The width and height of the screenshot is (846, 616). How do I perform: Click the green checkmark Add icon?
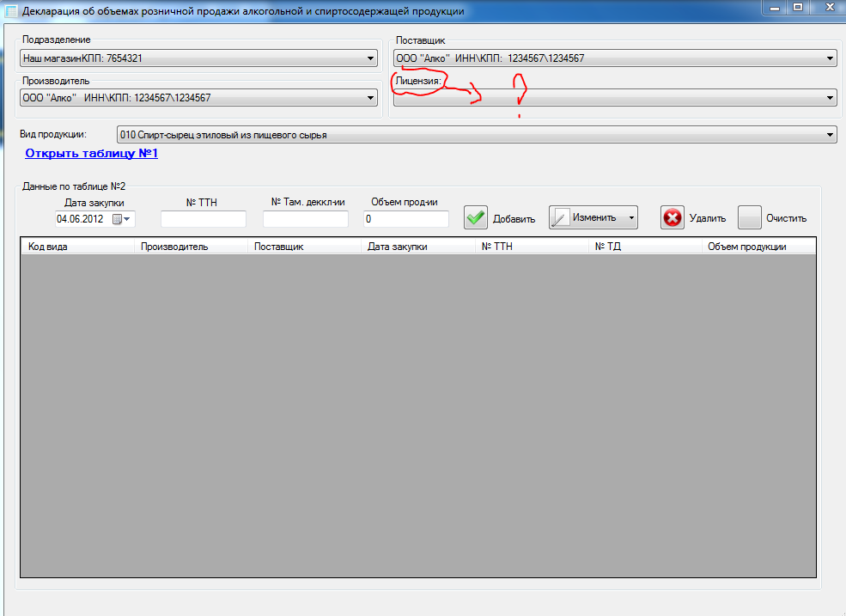tap(475, 218)
